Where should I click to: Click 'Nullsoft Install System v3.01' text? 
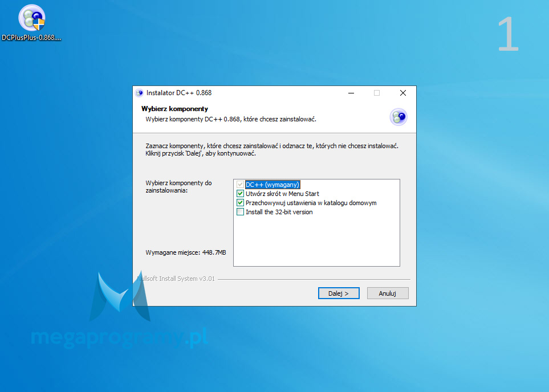coord(176,279)
